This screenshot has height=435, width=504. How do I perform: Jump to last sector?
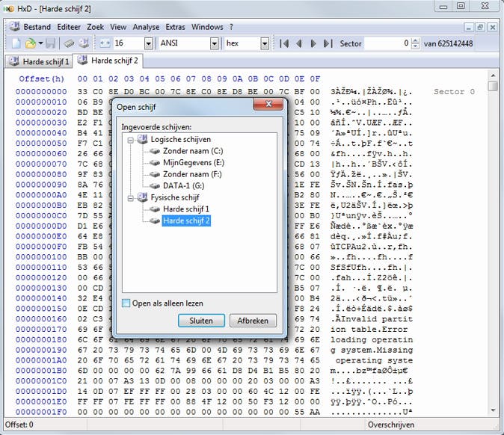coord(328,43)
